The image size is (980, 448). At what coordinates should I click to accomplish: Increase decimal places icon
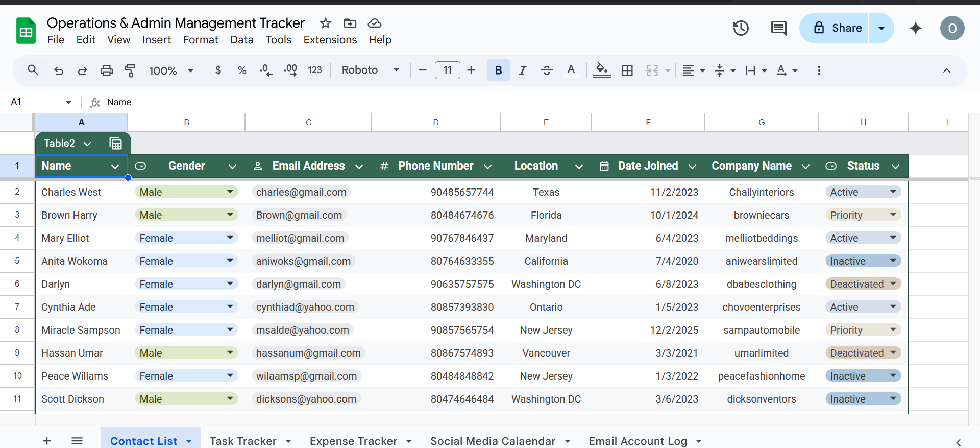tap(290, 70)
